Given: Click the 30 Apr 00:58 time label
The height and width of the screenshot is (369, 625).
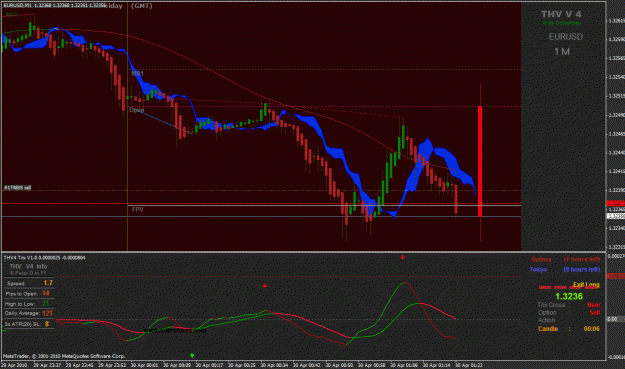Looking at the screenshot, I should coord(372,365).
